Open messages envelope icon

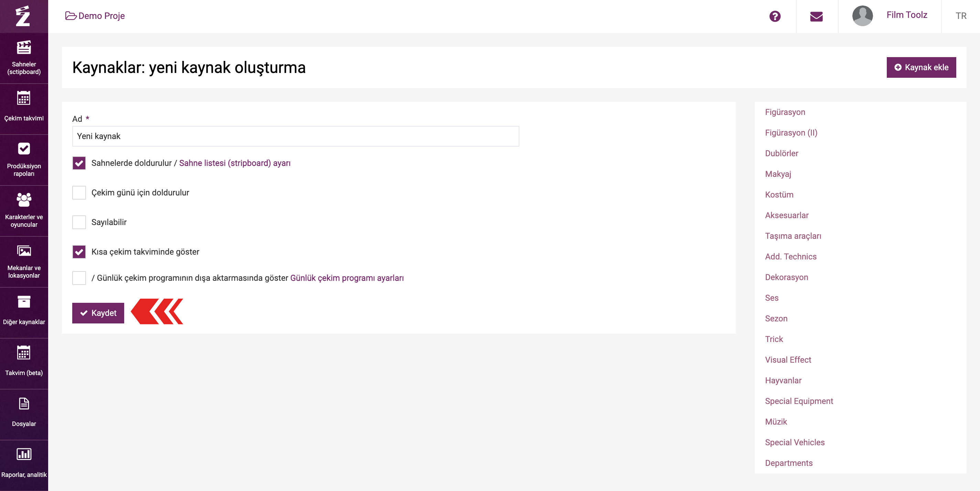(x=816, y=16)
